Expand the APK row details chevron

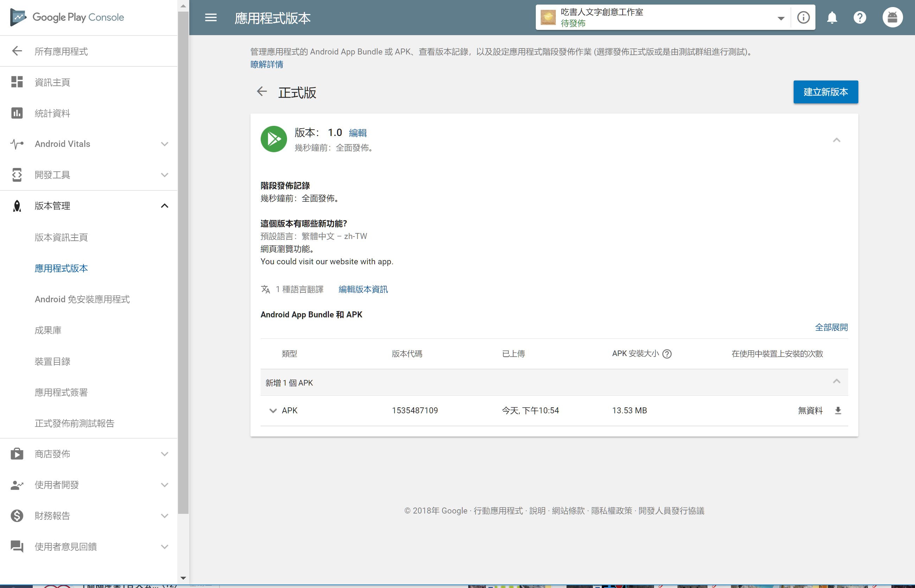click(x=273, y=411)
